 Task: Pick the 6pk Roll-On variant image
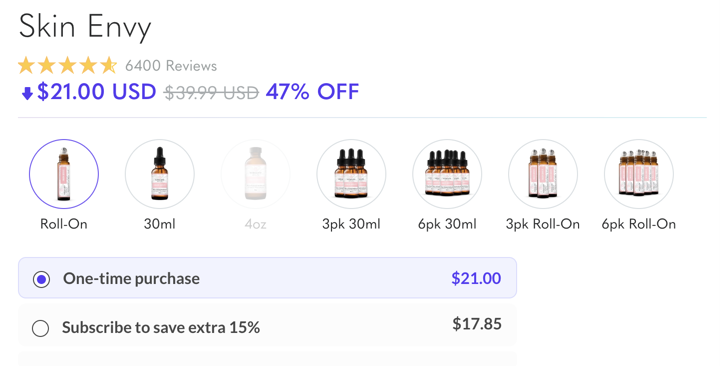click(639, 174)
